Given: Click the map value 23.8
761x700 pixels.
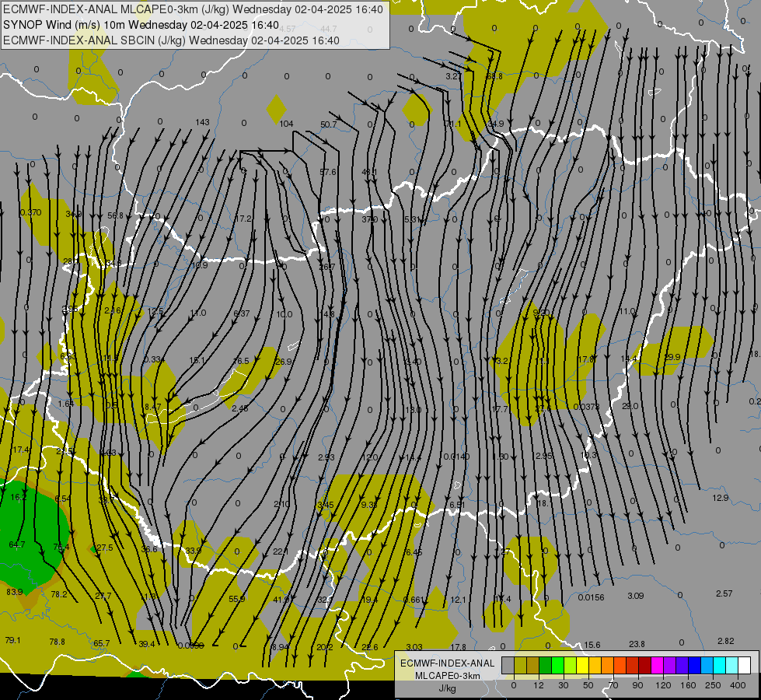Looking at the screenshot, I should (637, 644).
